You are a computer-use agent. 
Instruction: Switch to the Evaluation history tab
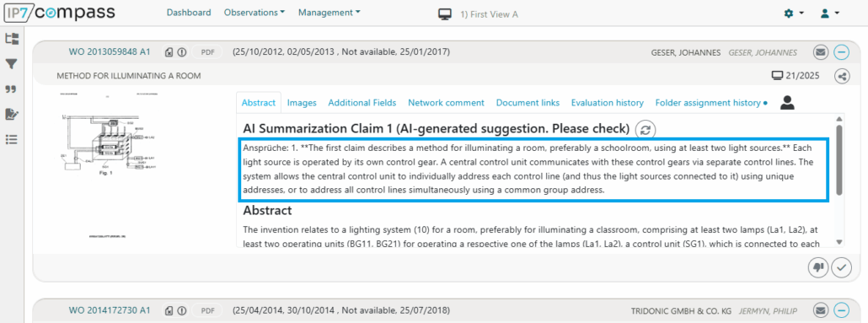(x=608, y=103)
